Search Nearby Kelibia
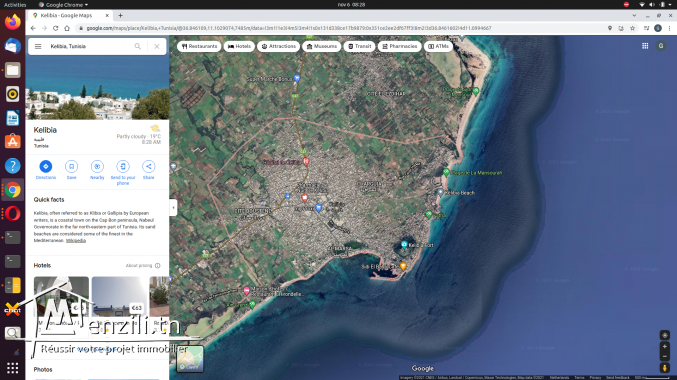This screenshot has width=677, height=380. [97, 170]
